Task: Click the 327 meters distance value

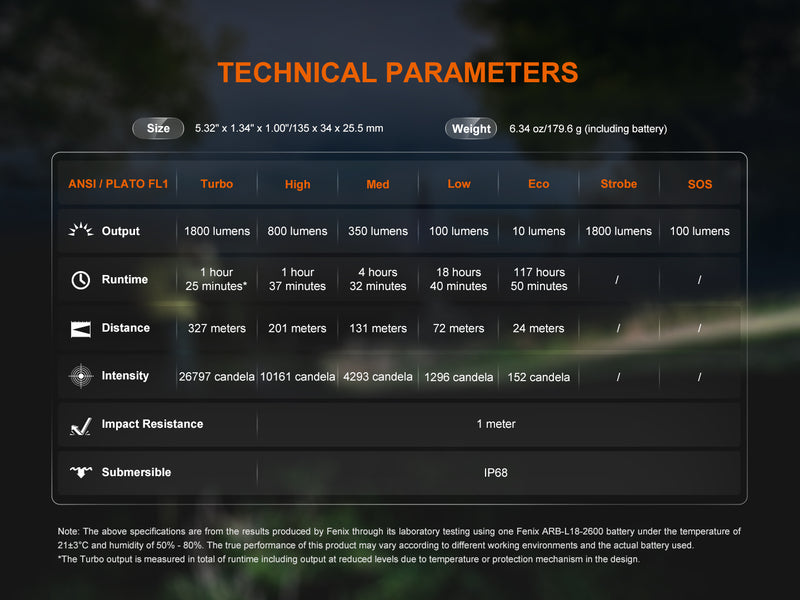Action: (x=217, y=328)
